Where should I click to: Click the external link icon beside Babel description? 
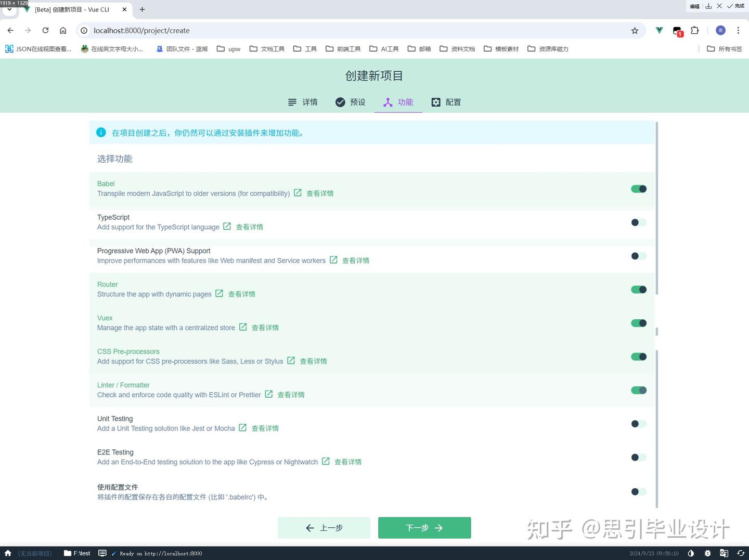(x=297, y=192)
